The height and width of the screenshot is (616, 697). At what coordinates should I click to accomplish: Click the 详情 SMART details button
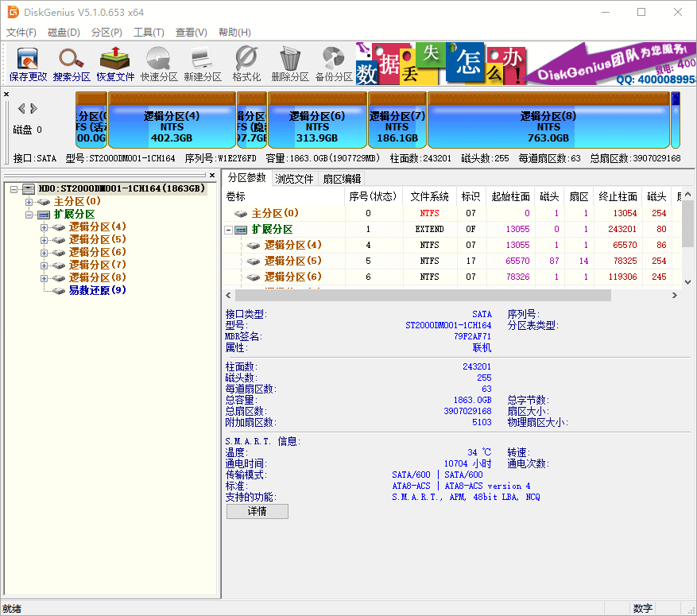click(x=257, y=511)
